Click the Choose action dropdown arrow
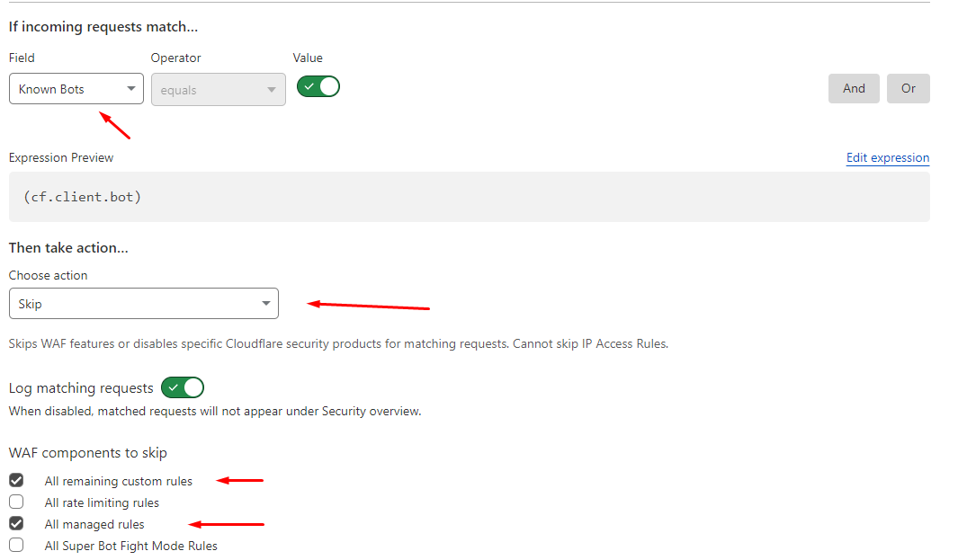The width and height of the screenshot is (967, 560). click(265, 303)
